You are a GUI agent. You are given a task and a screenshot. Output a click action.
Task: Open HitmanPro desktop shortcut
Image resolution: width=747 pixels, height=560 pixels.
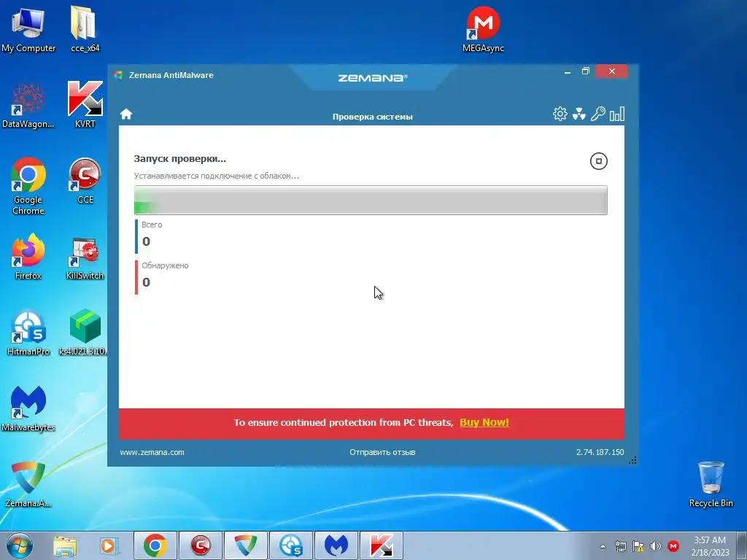pos(28,332)
